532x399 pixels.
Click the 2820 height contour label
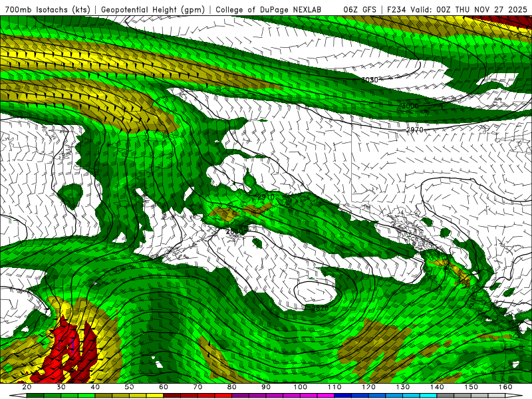[321, 308]
